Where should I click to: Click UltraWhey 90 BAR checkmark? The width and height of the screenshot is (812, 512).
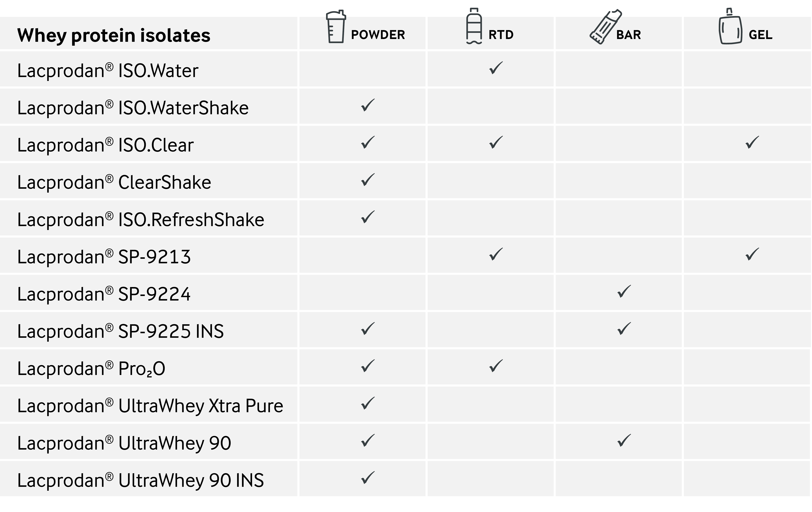pos(624,441)
